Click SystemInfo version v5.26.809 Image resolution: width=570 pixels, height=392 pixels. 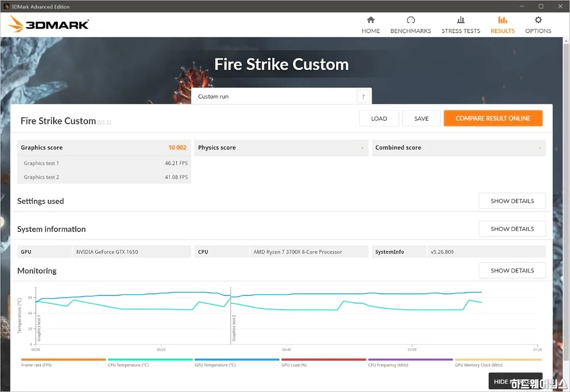pos(442,252)
